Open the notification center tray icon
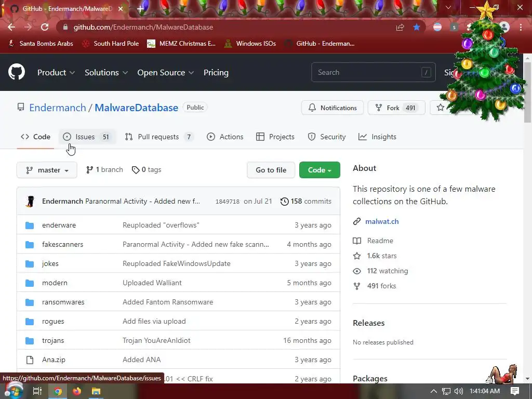 515,391
